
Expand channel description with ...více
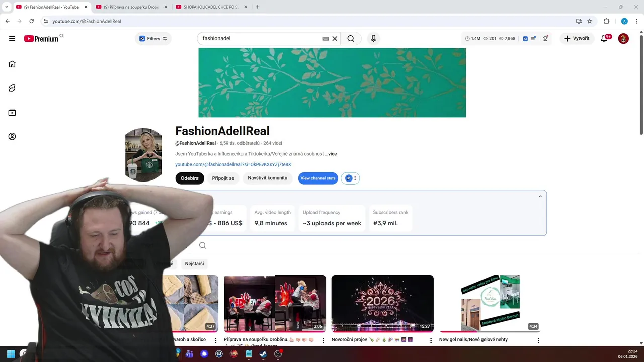click(x=331, y=154)
